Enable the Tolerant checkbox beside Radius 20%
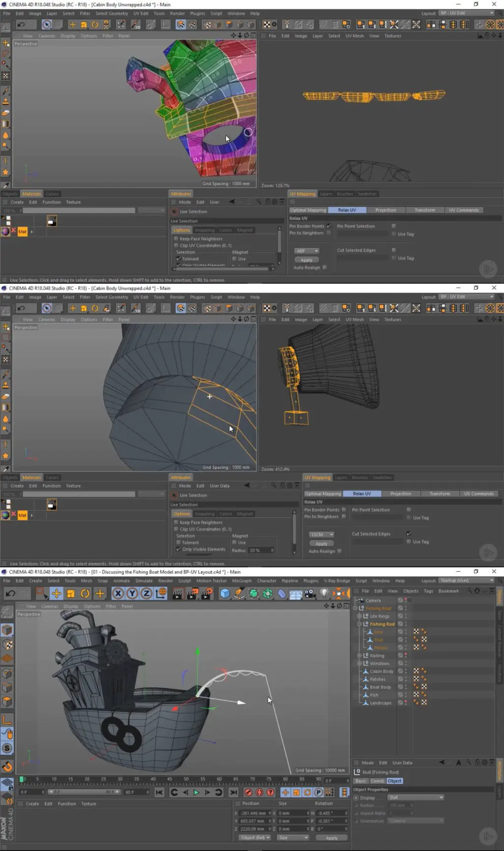504x851 pixels. coord(179,542)
